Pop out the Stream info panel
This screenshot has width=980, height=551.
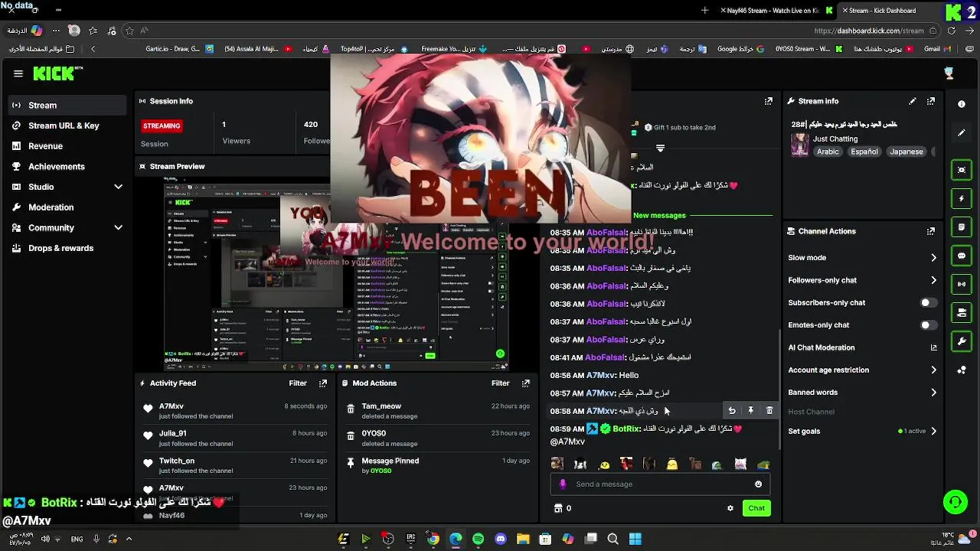931,101
